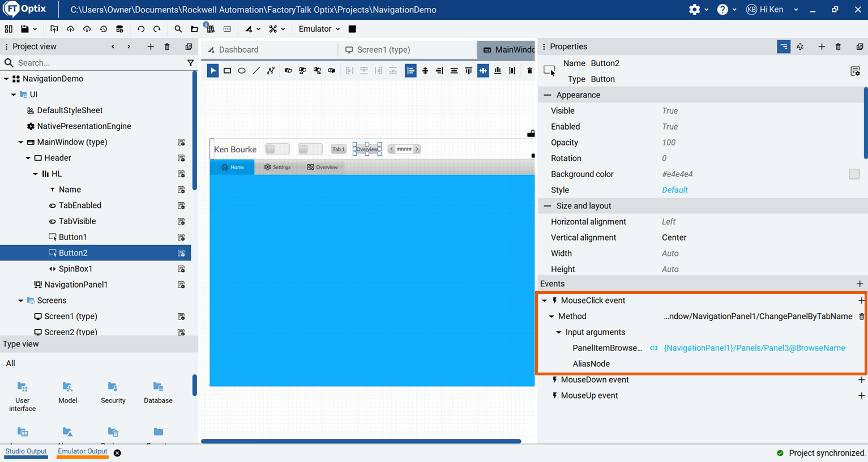868x462 pixels.
Task: Stop the emulator with the black square button
Action: click(x=352, y=29)
